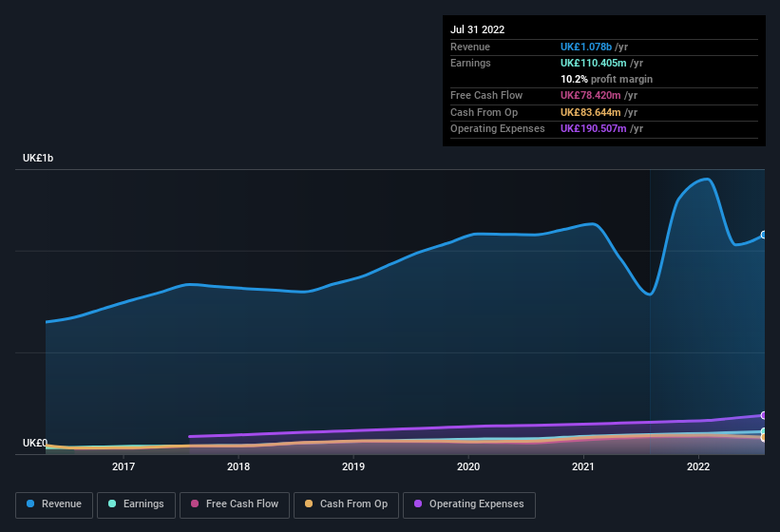Click the UK£83.644m cash from op value
780x532 pixels.
click(591, 112)
